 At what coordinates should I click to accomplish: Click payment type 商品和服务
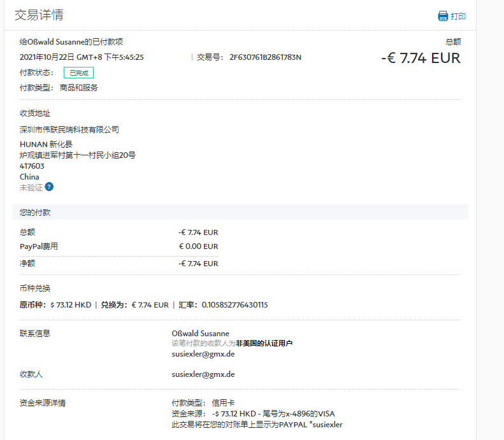pos(79,88)
